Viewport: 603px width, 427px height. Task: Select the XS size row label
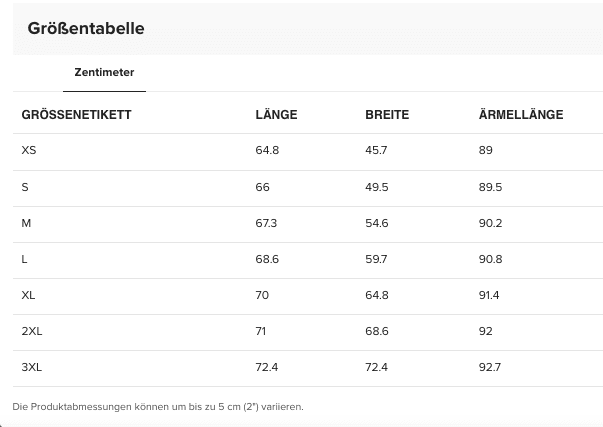tap(28, 150)
